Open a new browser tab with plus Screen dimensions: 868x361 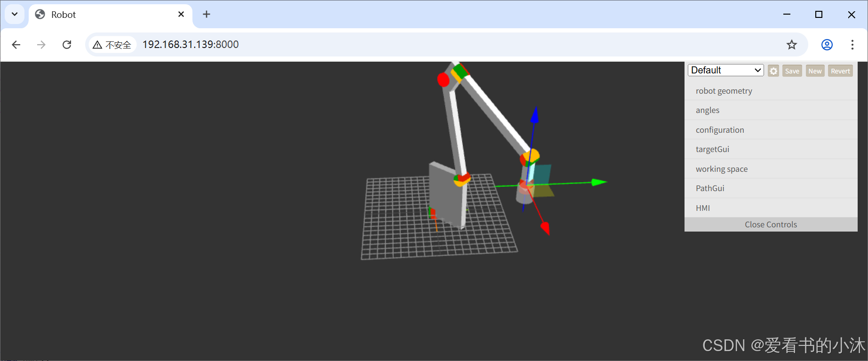207,14
